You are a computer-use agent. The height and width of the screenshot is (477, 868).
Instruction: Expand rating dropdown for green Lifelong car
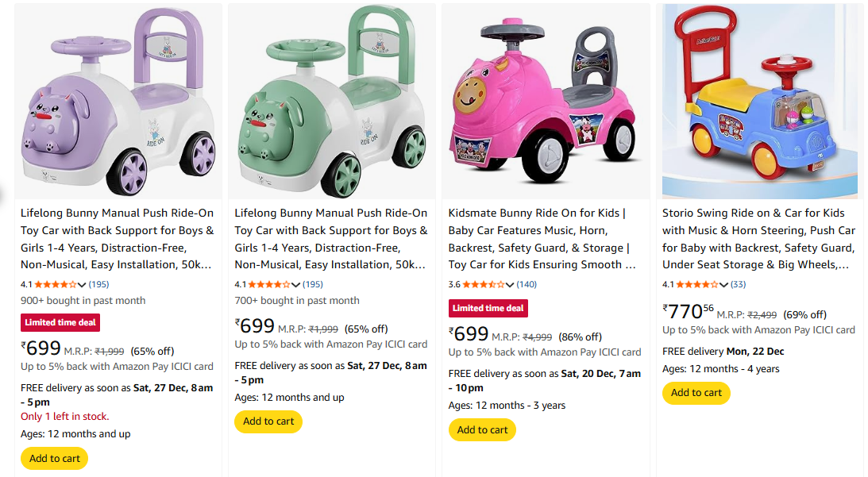coord(297,284)
